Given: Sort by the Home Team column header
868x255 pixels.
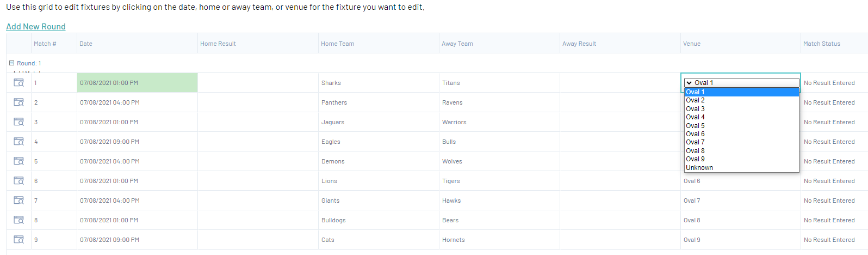Looking at the screenshot, I should click(337, 44).
